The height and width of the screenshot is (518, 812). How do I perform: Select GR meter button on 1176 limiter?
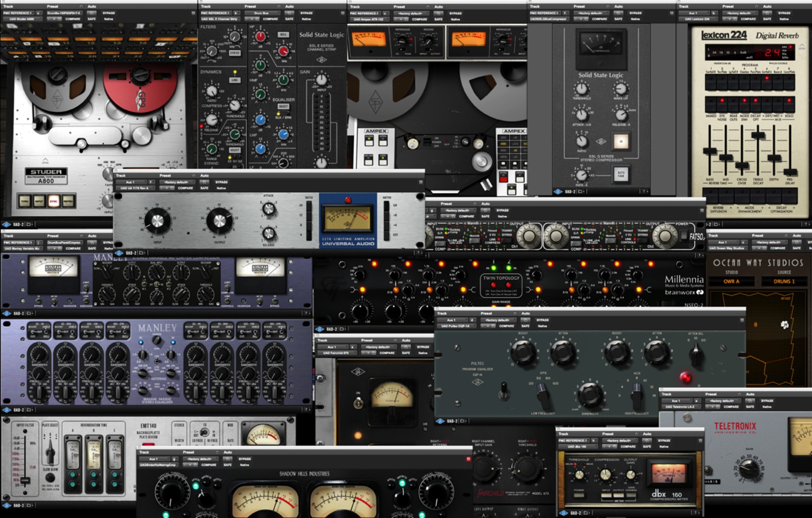[387, 205]
